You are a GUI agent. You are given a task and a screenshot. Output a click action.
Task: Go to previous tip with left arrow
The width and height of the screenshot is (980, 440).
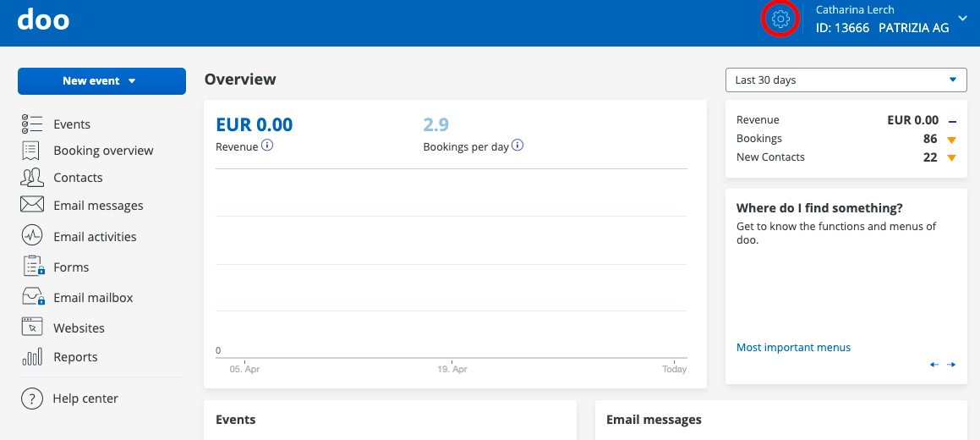tap(934, 365)
